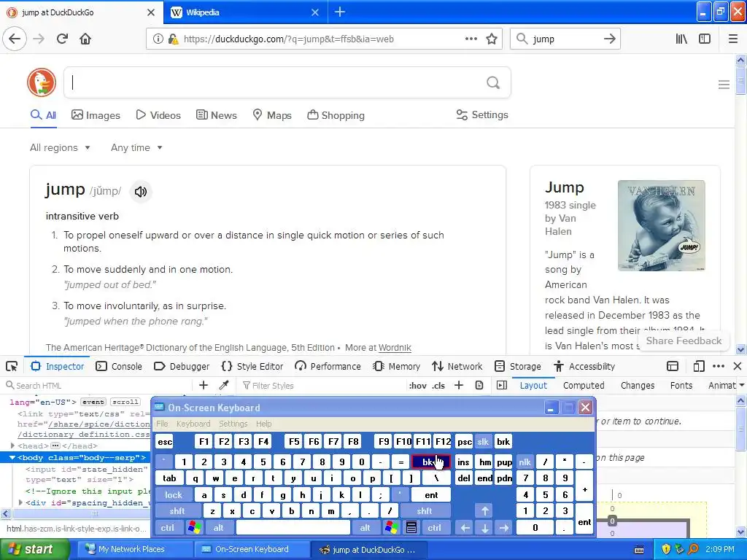The height and width of the screenshot is (560, 747).
Task: Click the Van Halen album cover
Action: point(661,225)
